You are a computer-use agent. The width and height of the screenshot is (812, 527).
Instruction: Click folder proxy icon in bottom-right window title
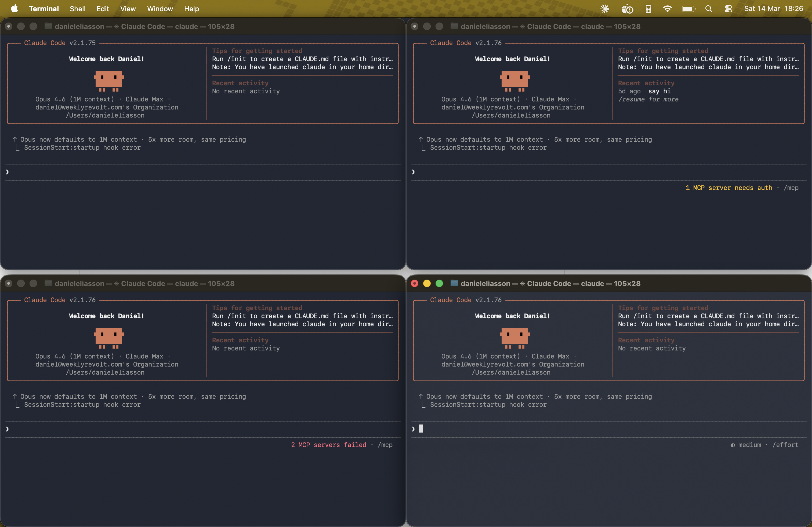click(x=454, y=283)
